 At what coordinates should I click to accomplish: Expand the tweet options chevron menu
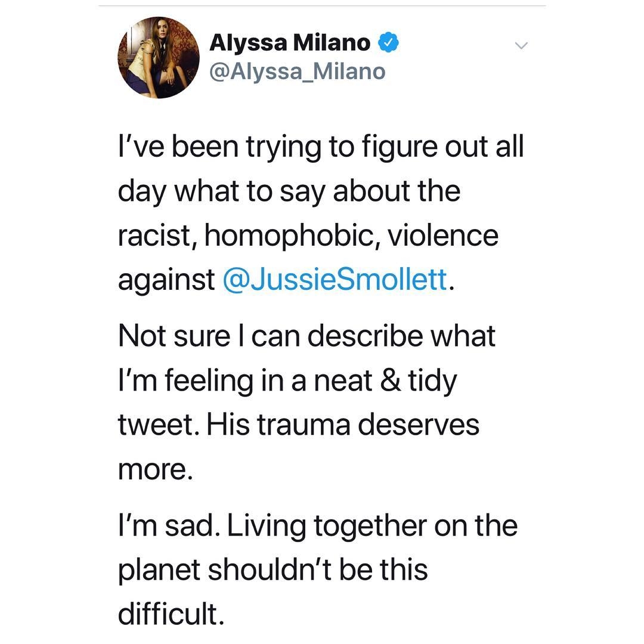(521, 45)
